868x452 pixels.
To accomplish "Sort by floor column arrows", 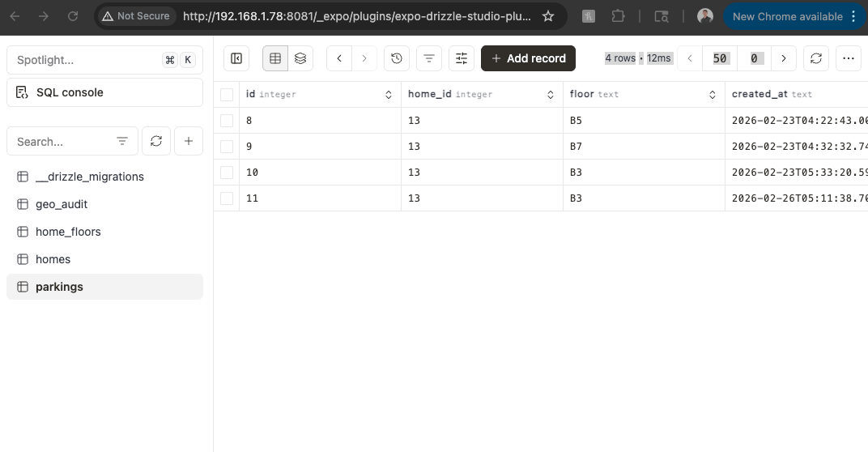I will (712, 95).
